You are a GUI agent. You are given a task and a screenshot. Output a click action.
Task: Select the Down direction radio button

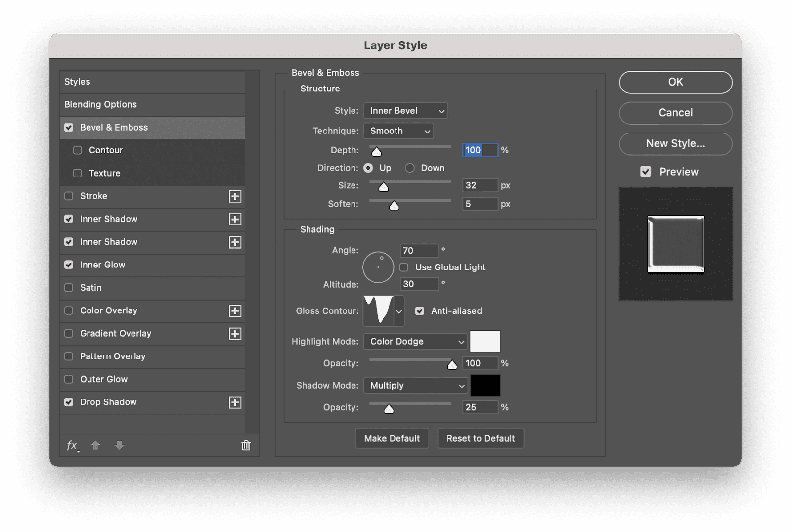pos(409,168)
